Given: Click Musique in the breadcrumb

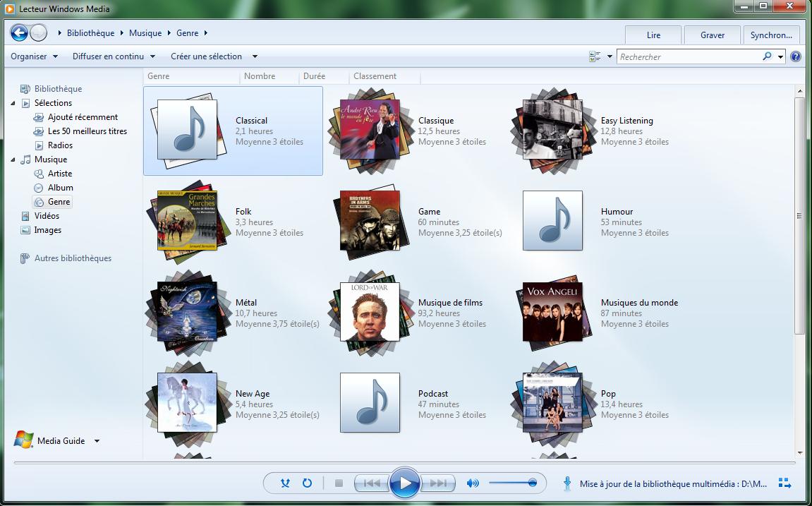Looking at the screenshot, I should click(x=145, y=33).
